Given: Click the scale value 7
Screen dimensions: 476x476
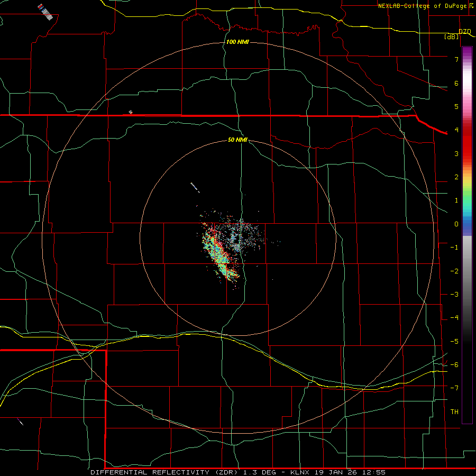Looking at the screenshot, I should point(456,59).
